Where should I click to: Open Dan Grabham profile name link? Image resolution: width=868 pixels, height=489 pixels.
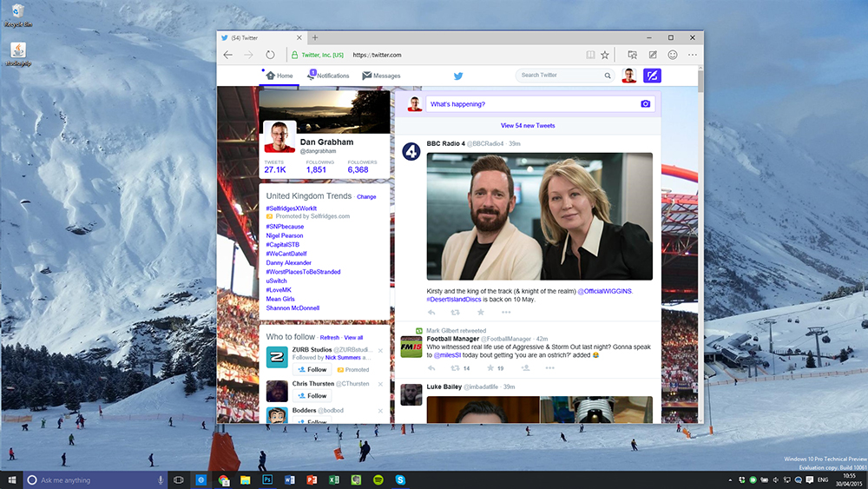(326, 142)
